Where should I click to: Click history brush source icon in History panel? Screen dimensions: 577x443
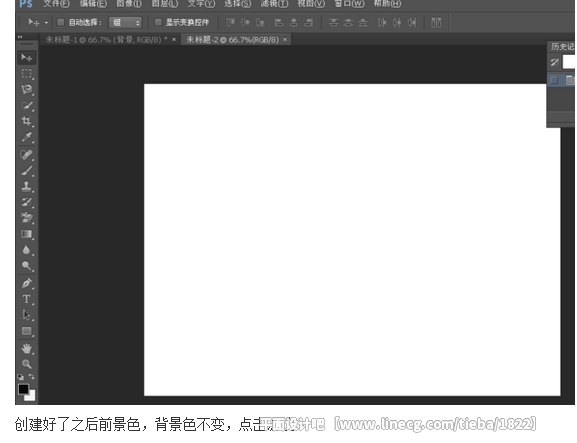(x=554, y=63)
